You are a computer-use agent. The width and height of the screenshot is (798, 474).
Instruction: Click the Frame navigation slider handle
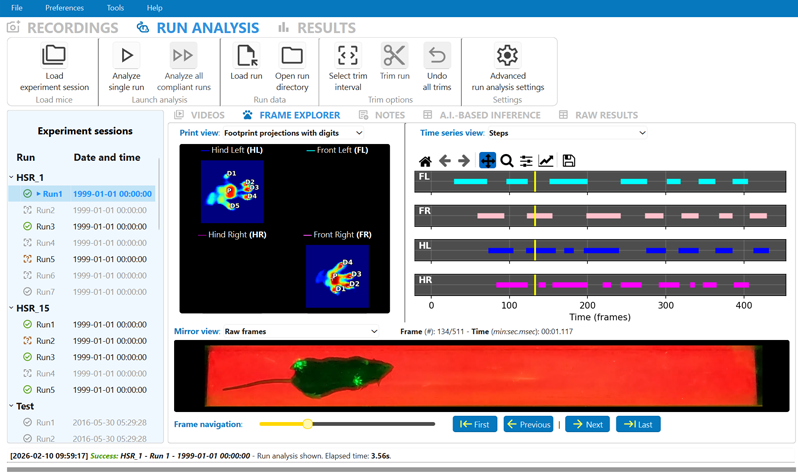click(x=307, y=424)
